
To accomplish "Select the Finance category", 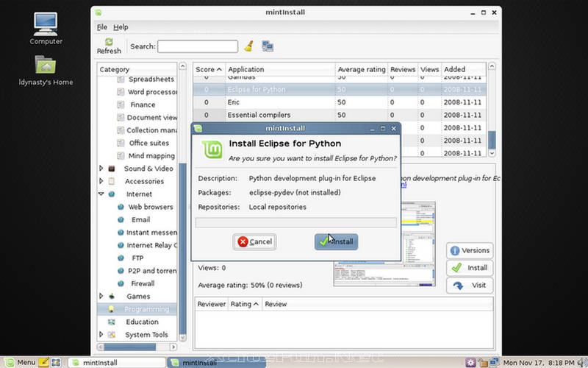I will pos(143,105).
